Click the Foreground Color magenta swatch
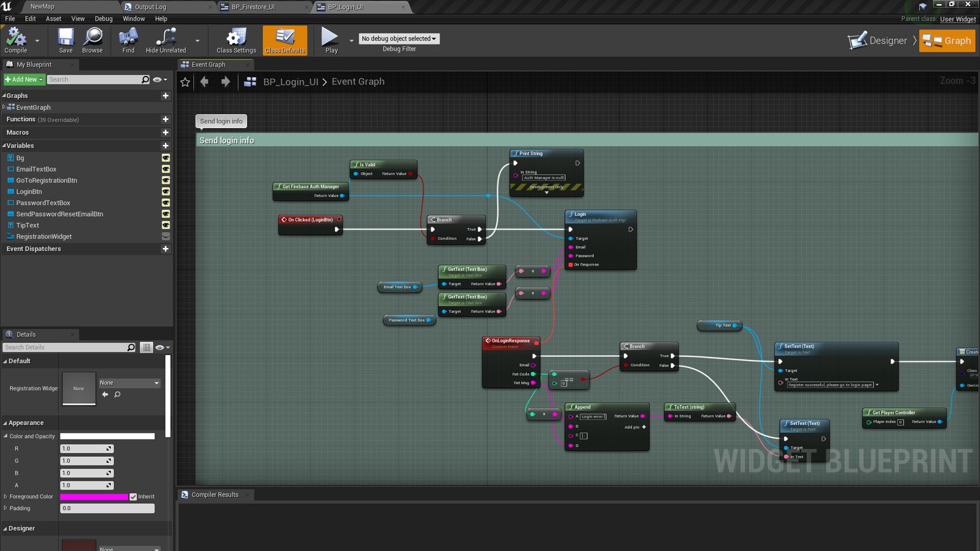This screenshot has height=551, width=980. point(94,497)
